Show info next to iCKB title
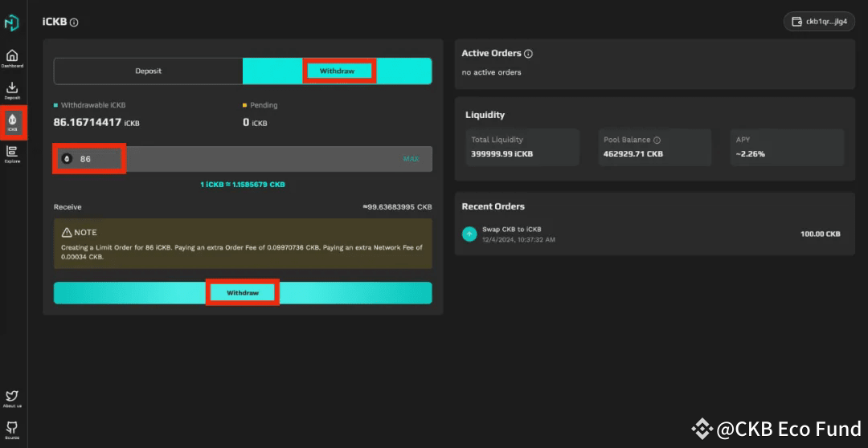 tap(74, 22)
